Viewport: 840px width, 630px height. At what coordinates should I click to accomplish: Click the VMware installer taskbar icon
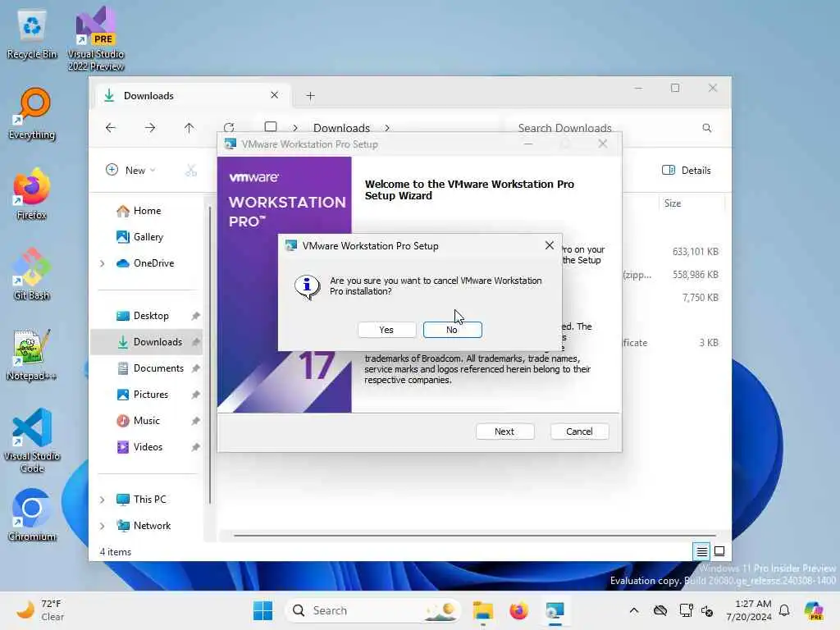coord(555,610)
